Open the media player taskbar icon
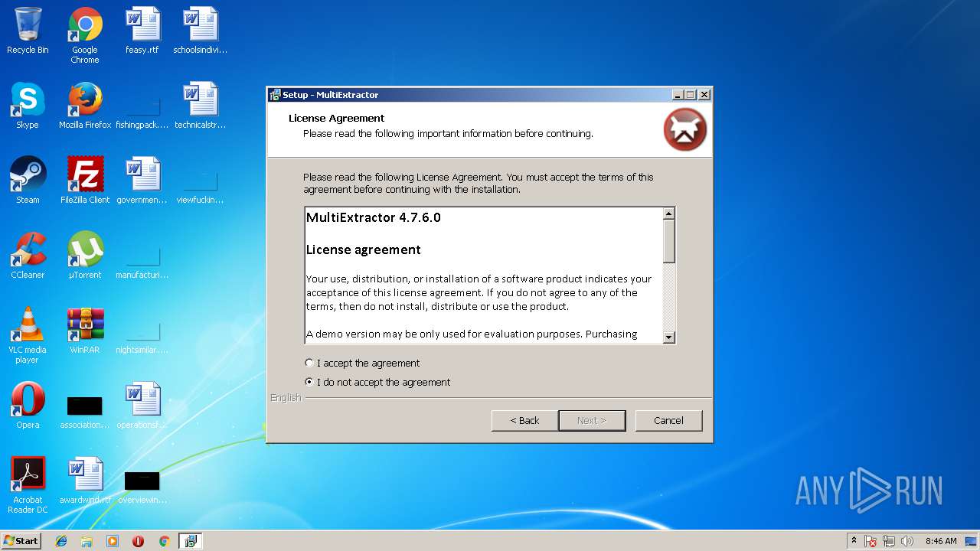Screen dimensions: 980x551 (113, 541)
